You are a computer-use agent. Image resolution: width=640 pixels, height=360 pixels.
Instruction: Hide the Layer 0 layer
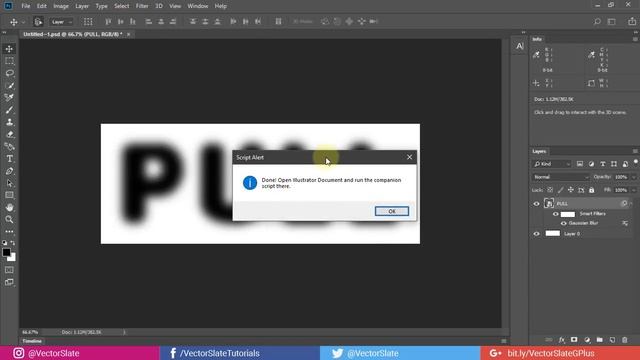pos(536,234)
